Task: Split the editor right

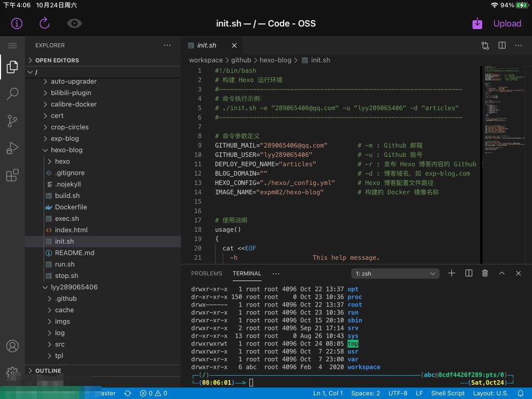Action: click(x=502, y=45)
